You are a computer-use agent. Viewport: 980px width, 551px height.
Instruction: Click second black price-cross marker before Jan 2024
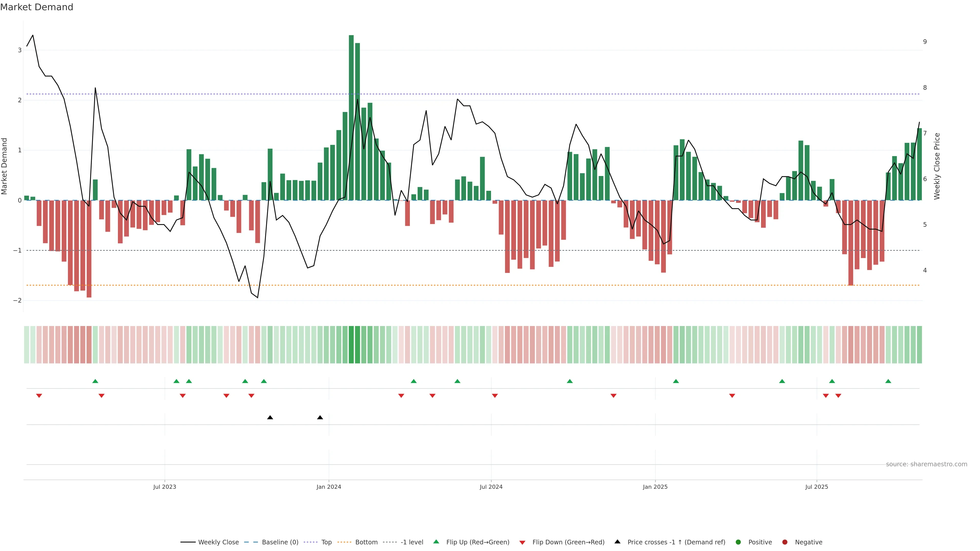coord(320,418)
